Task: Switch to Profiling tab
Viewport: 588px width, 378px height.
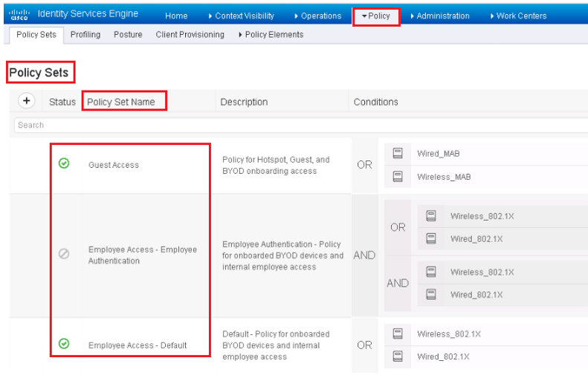Action: pos(85,34)
